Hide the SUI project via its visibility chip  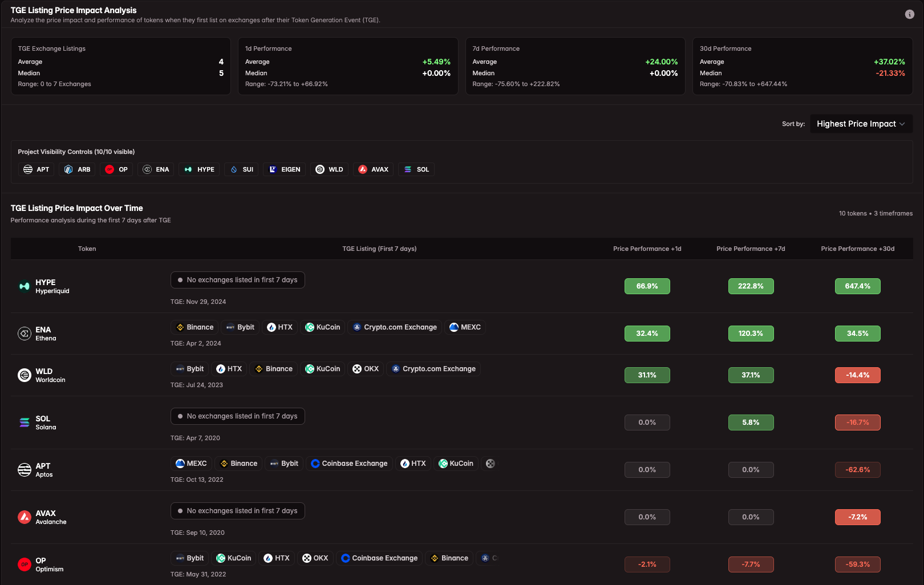tap(241, 169)
